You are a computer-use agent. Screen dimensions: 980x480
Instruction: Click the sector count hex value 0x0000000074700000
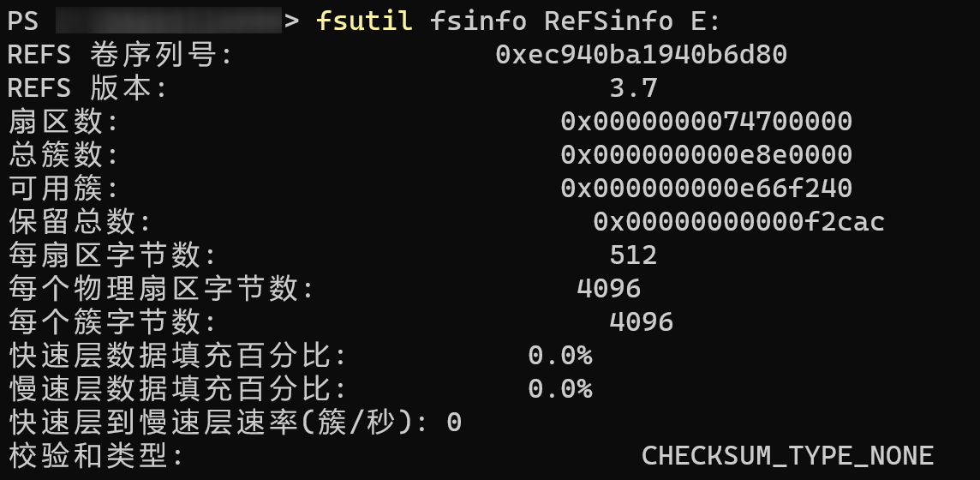tap(706, 121)
